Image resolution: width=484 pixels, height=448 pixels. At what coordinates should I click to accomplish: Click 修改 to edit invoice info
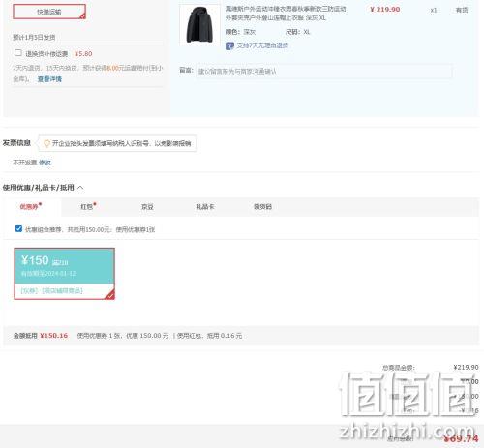(x=45, y=163)
